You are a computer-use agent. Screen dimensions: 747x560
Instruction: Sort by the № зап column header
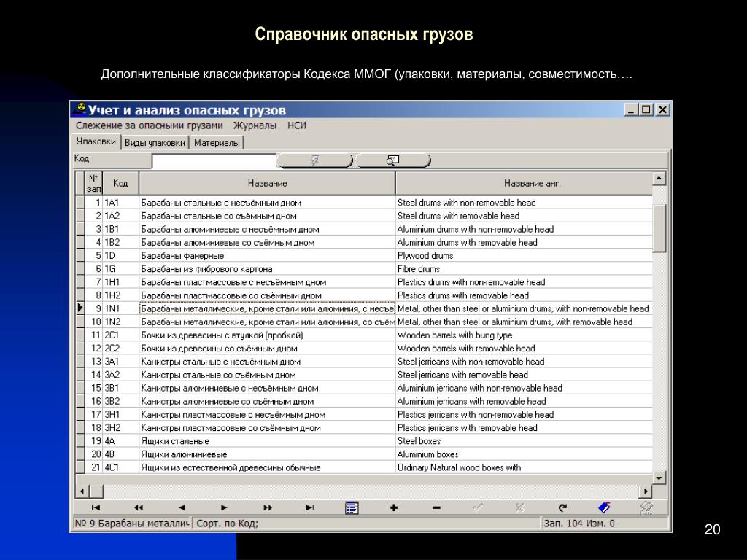93,183
